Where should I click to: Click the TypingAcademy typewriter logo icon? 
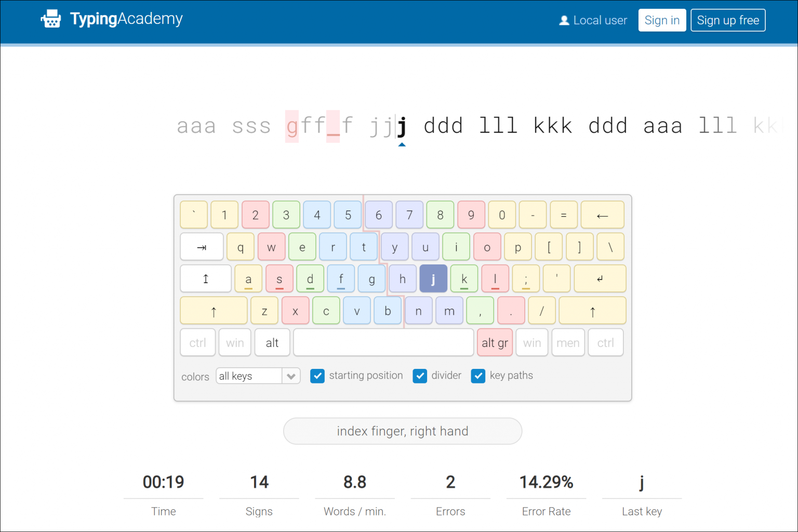click(51, 19)
